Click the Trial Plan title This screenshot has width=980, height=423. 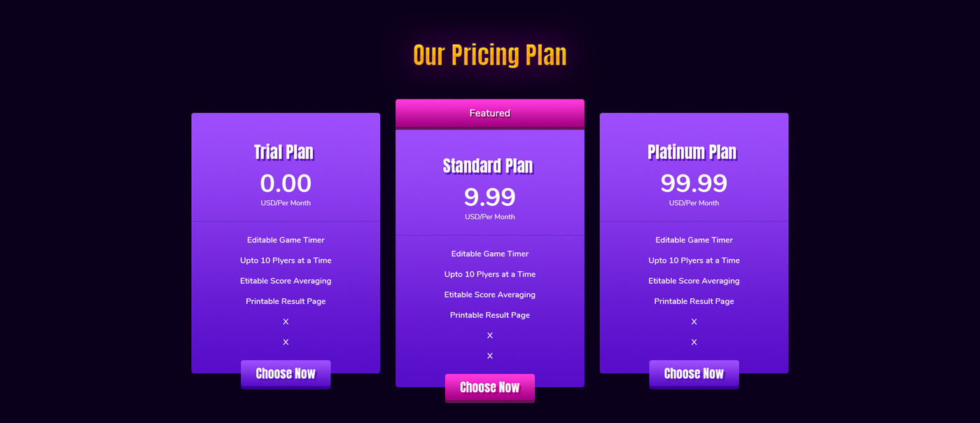(x=284, y=152)
